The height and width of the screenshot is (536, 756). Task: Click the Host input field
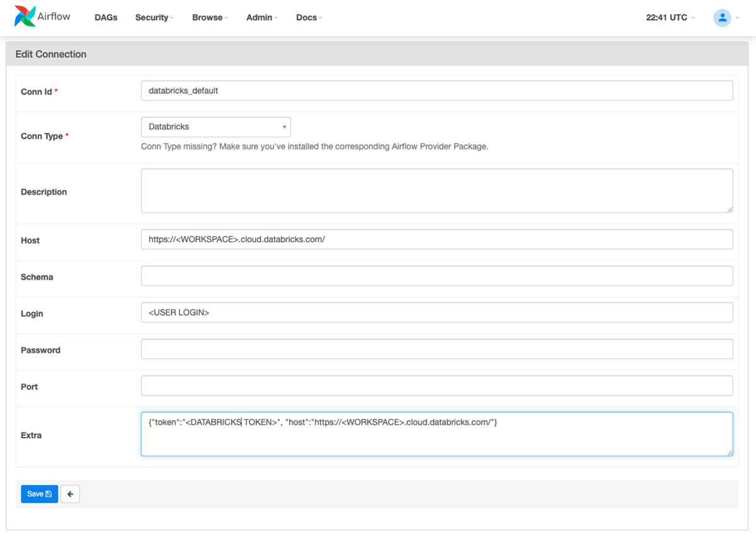(437, 239)
